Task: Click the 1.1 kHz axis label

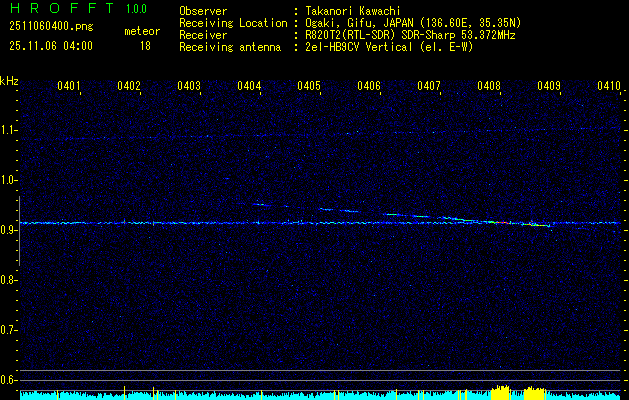Action: [x=9, y=130]
